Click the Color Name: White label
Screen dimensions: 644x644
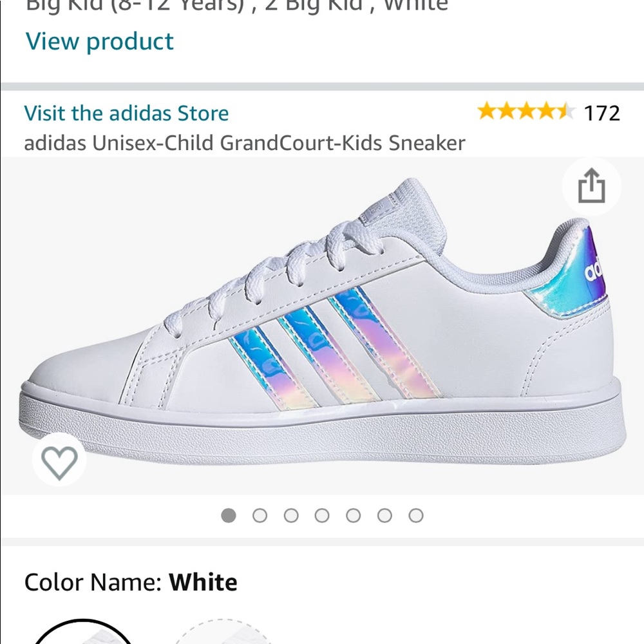131,582
